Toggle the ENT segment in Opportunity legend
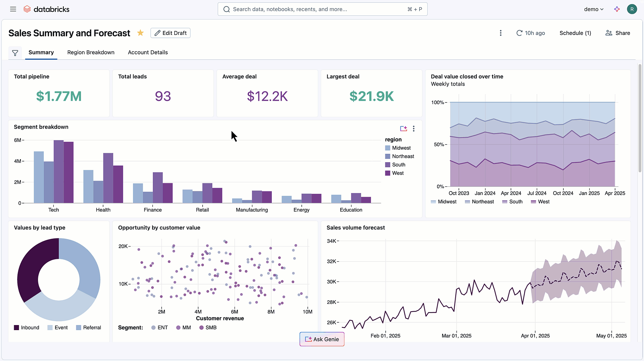Screen dimensions: 644x361 point(160,327)
